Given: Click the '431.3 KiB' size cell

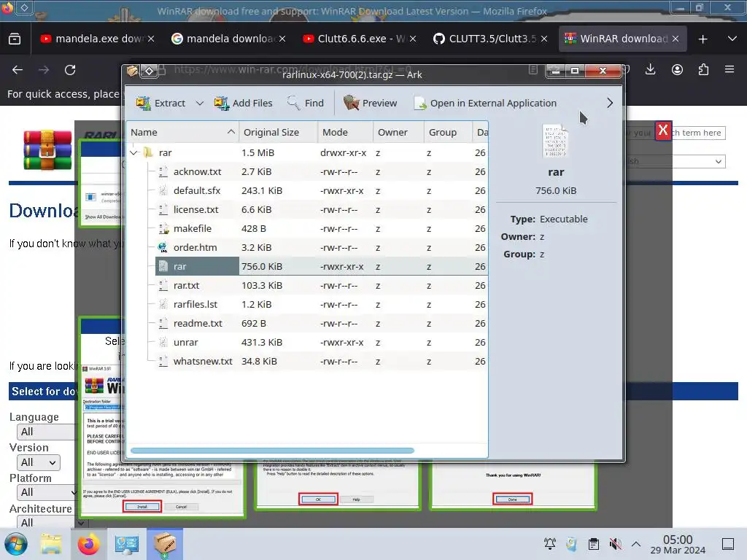Looking at the screenshot, I should tap(262, 343).
